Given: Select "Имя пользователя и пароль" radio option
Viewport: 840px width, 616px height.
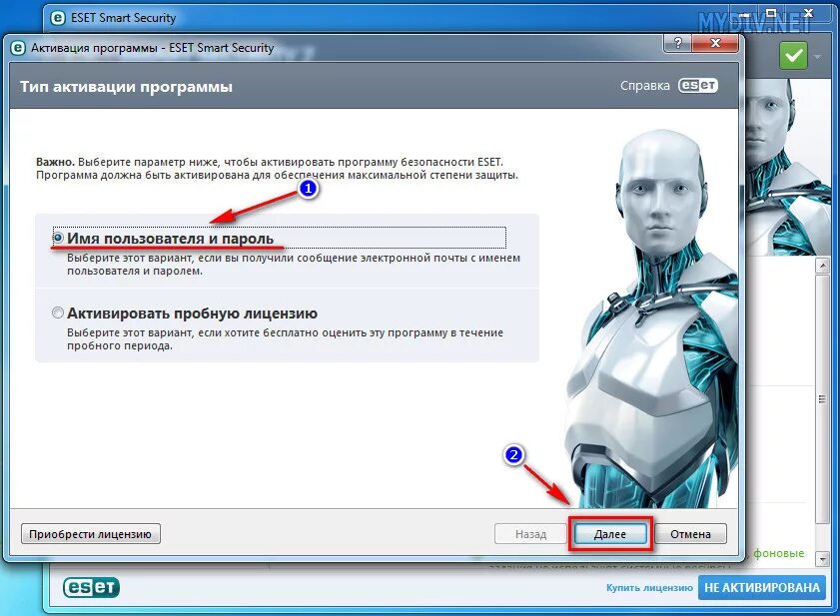Looking at the screenshot, I should [x=58, y=238].
